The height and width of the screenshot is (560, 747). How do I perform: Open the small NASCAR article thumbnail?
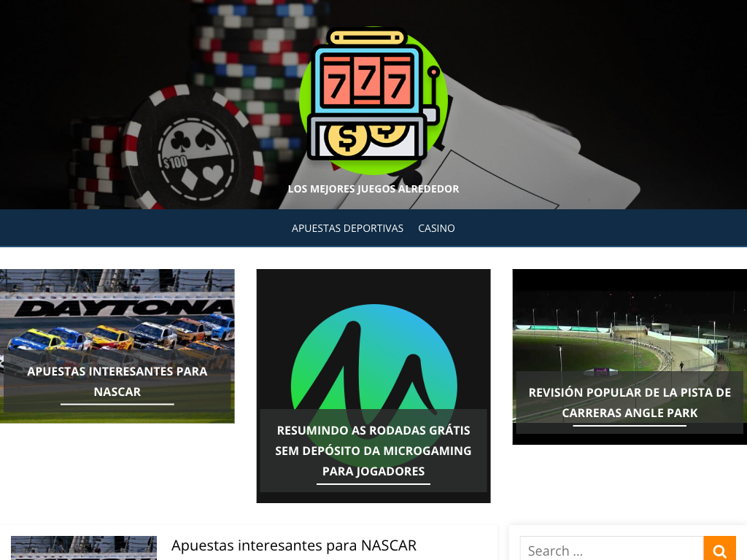[84, 548]
